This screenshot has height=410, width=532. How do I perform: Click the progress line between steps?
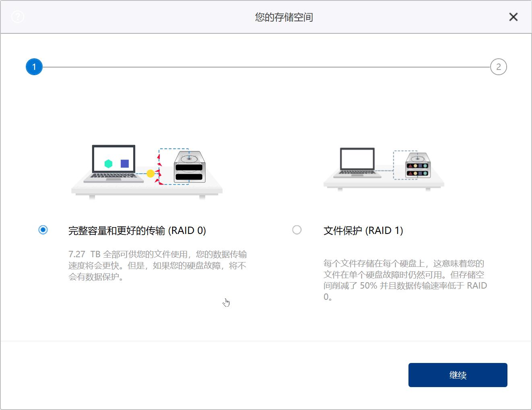266,67
